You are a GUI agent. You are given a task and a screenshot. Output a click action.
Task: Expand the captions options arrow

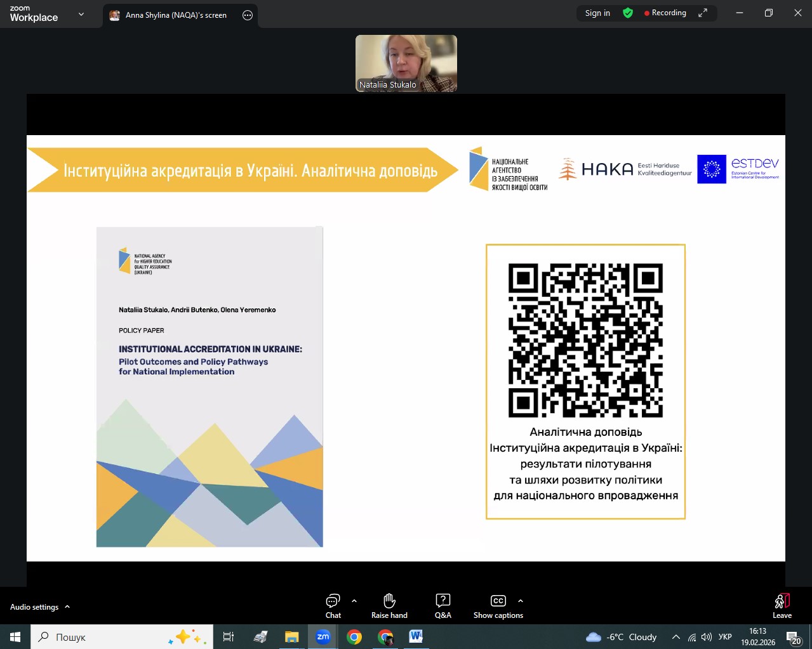tap(521, 601)
